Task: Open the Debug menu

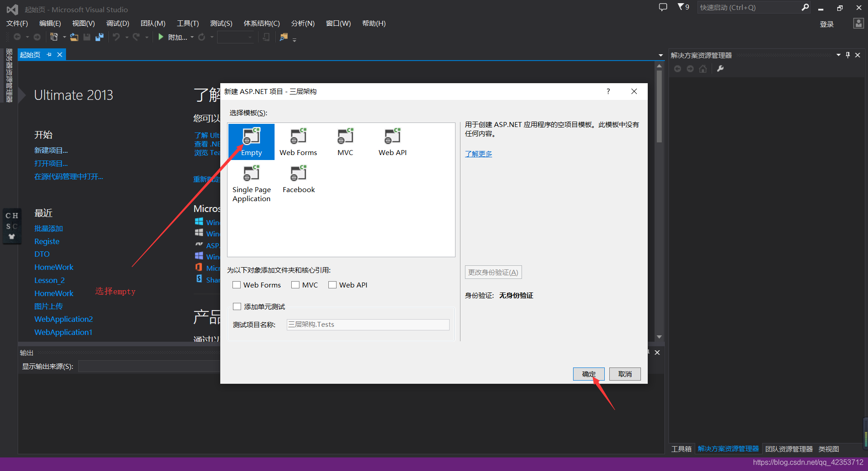Action: (x=118, y=24)
